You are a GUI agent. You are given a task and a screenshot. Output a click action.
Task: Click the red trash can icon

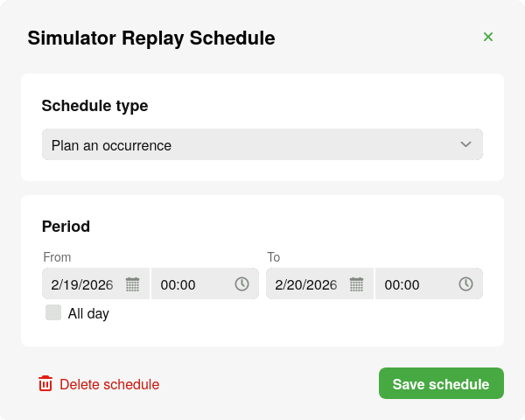point(45,383)
